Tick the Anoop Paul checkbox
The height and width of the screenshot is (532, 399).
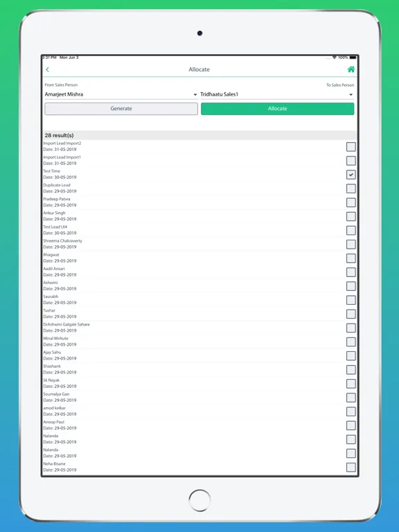tap(351, 425)
